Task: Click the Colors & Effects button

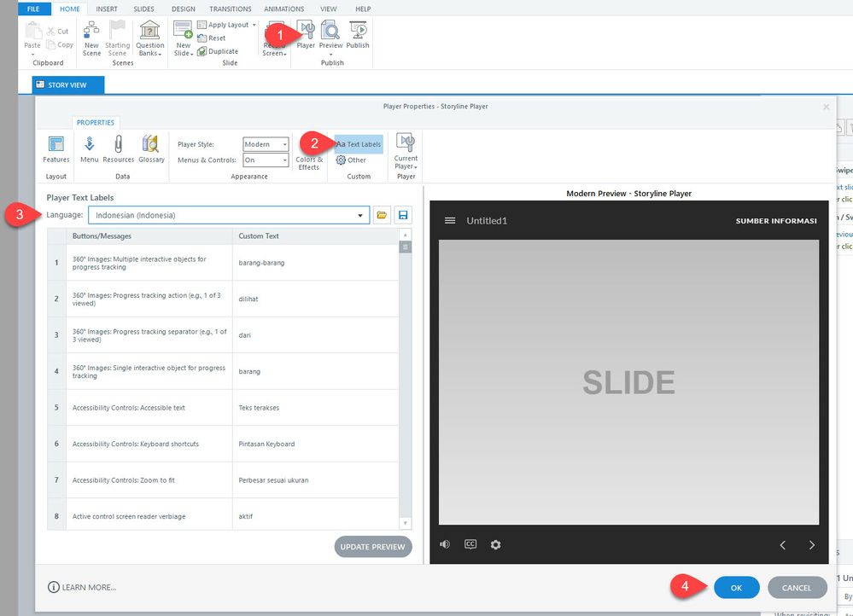Action: click(x=308, y=152)
